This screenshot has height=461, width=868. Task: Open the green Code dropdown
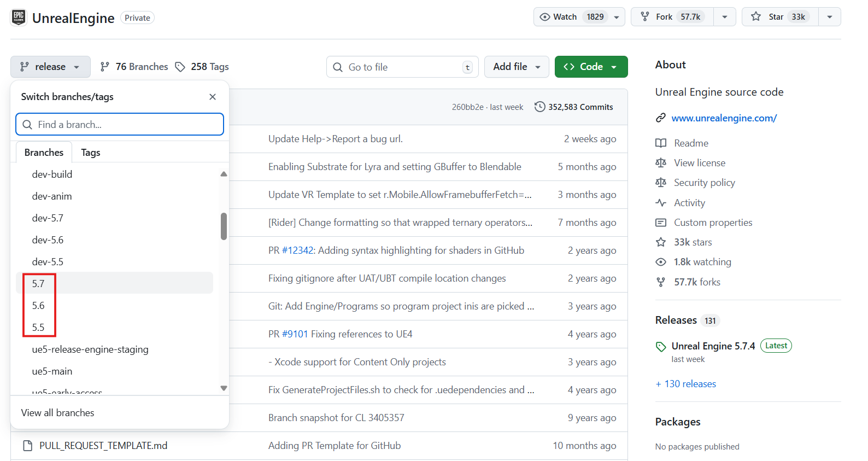(x=591, y=67)
